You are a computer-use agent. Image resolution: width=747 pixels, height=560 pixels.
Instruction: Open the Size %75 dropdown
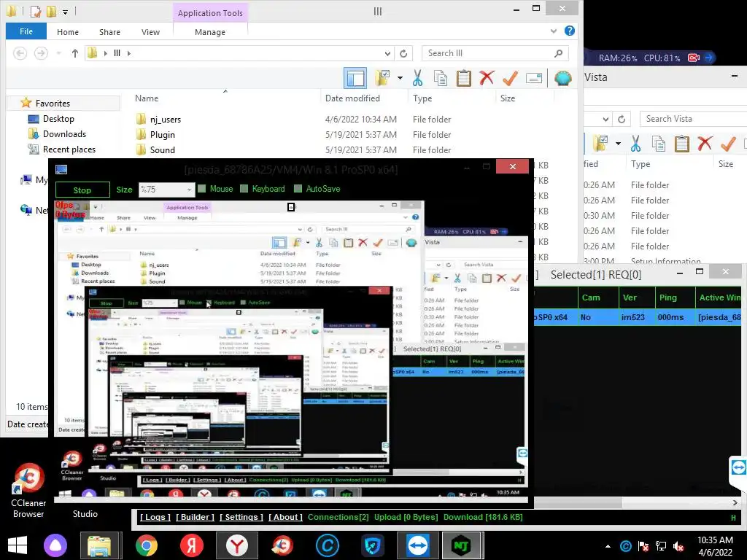[167, 190]
